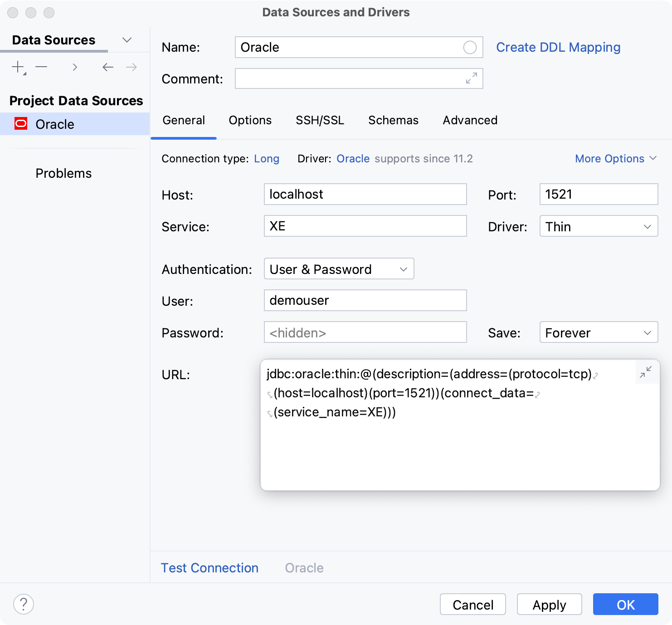Switch to the Schemas tab

393,120
